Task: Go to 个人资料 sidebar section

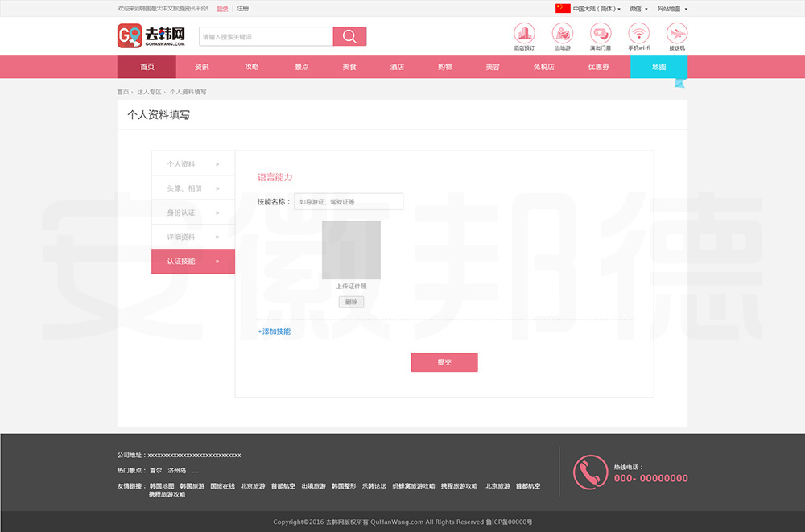Action: [192, 164]
